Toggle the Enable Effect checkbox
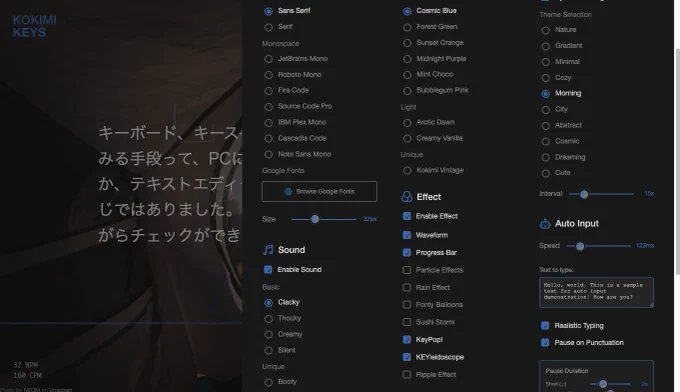 (406, 216)
